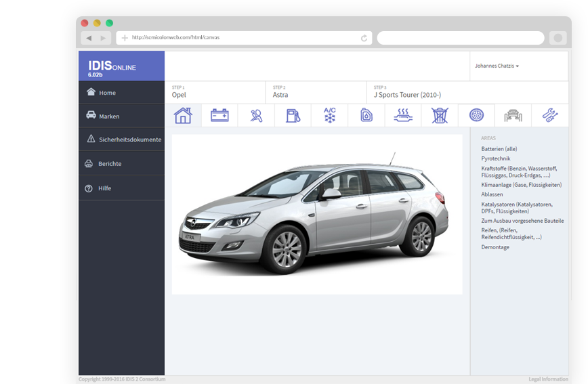Open Klimaanlage (Gase, Flüssigkeiten) link
This screenshot has width=588, height=384.
point(522,185)
